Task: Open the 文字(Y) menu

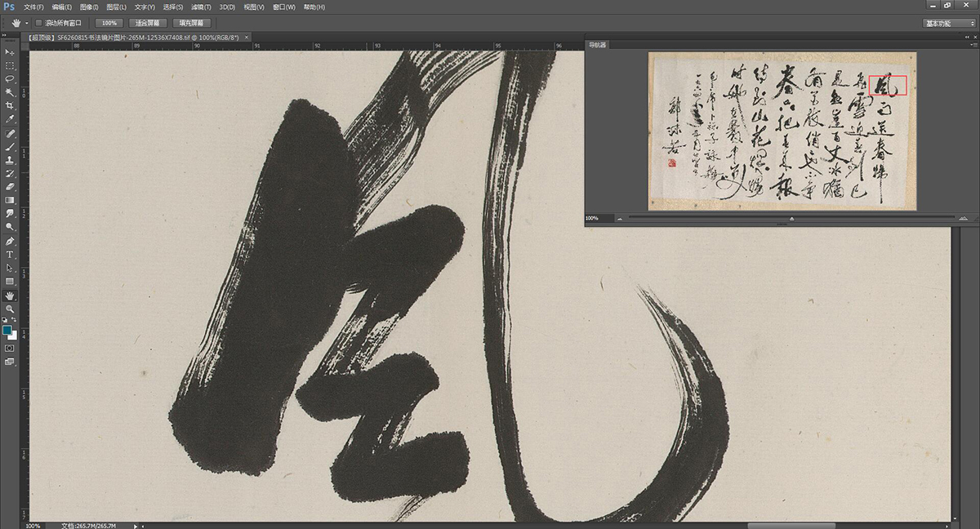Action: pyautogui.click(x=144, y=7)
